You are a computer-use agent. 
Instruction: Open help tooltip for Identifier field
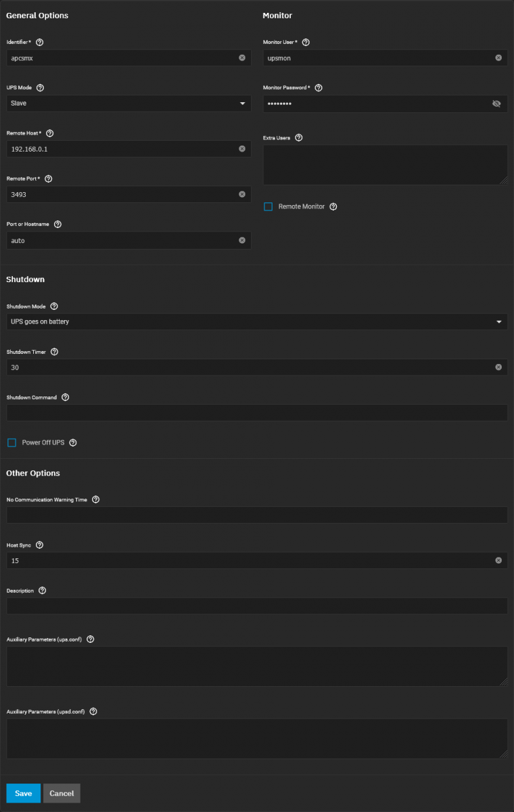click(x=39, y=42)
